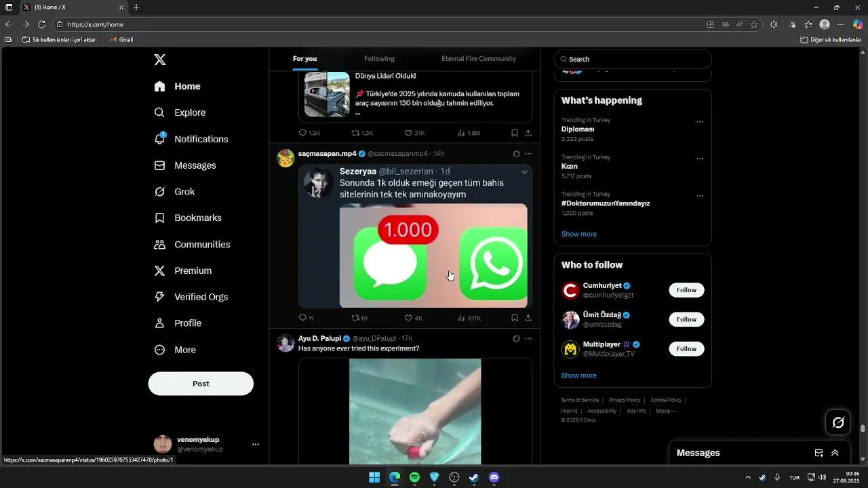This screenshot has height=488, width=868.
Task: Open Steam from the taskbar
Action: 474,477
